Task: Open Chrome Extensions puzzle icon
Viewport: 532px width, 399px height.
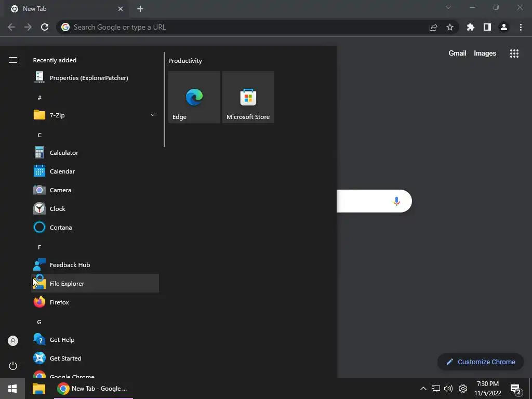Action: click(x=471, y=27)
